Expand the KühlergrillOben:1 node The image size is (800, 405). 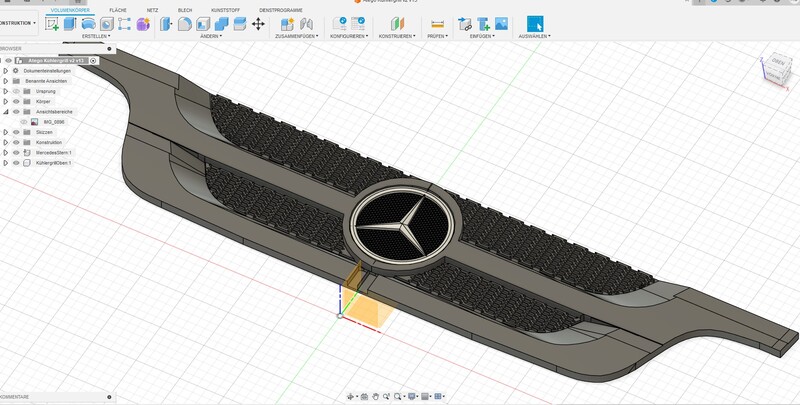(x=6, y=163)
